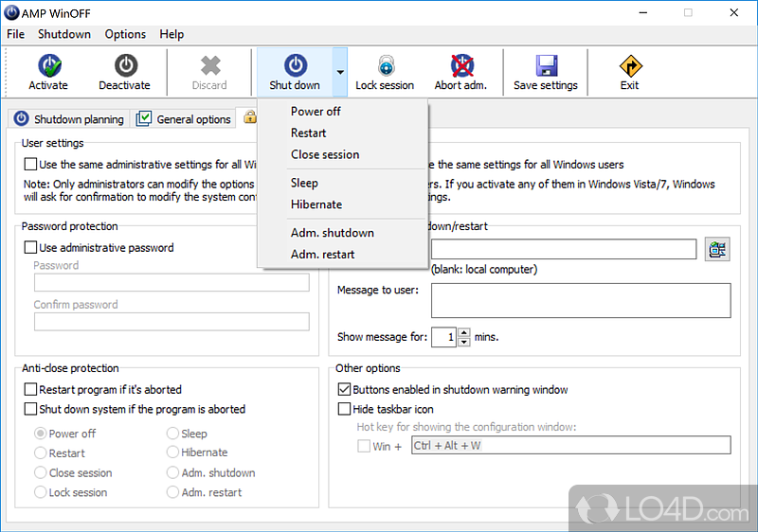Screen dimensions: 758x532
Task: Click the Activate toolbar icon
Action: point(48,65)
